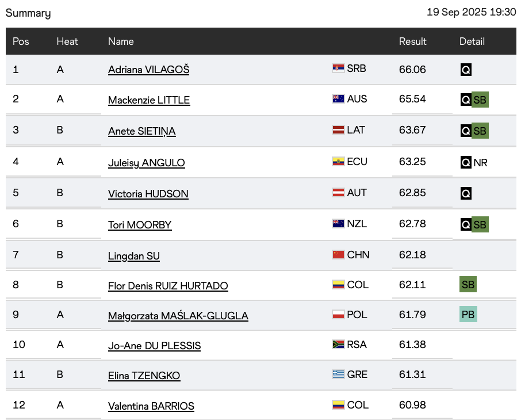Screen dimensions: 521x420
Task: Click the SB badge for Flor Denis Ruiz Hurtado
Action: tap(468, 284)
